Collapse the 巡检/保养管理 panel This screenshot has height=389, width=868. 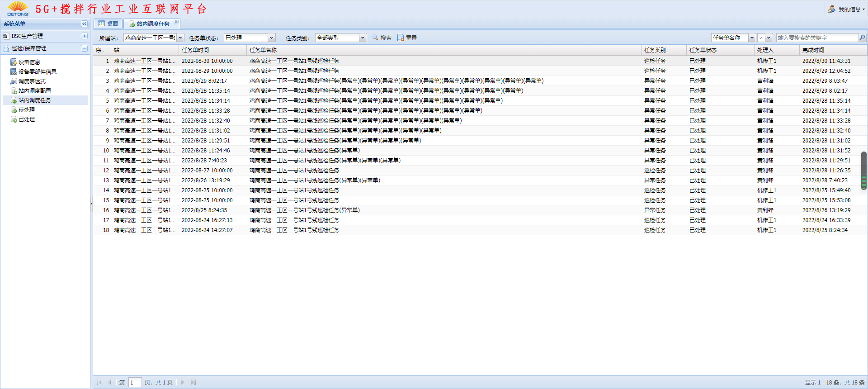pyautogui.click(x=84, y=48)
